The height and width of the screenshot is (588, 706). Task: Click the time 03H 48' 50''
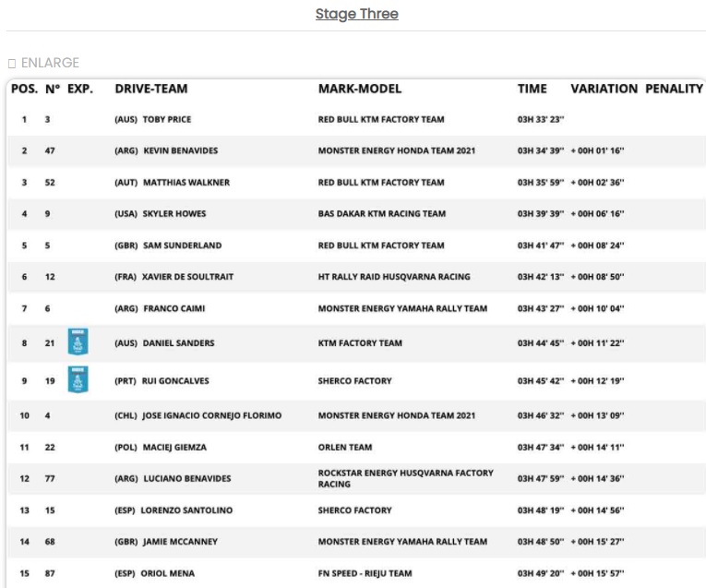(x=541, y=542)
